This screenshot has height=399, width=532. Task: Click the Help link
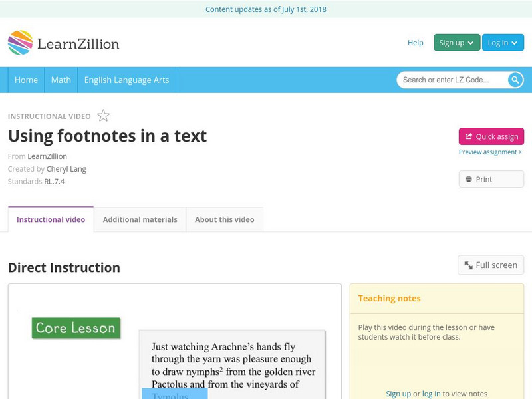(x=415, y=43)
